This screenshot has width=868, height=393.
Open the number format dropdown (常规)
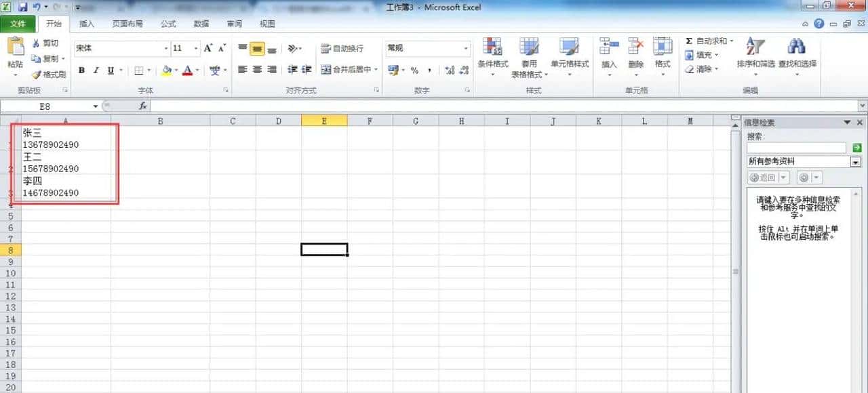tap(466, 49)
